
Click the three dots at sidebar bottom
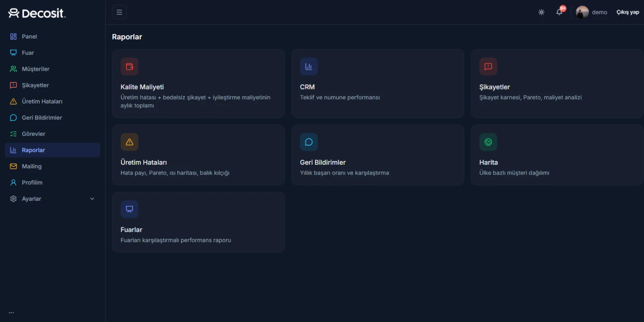(x=11, y=313)
